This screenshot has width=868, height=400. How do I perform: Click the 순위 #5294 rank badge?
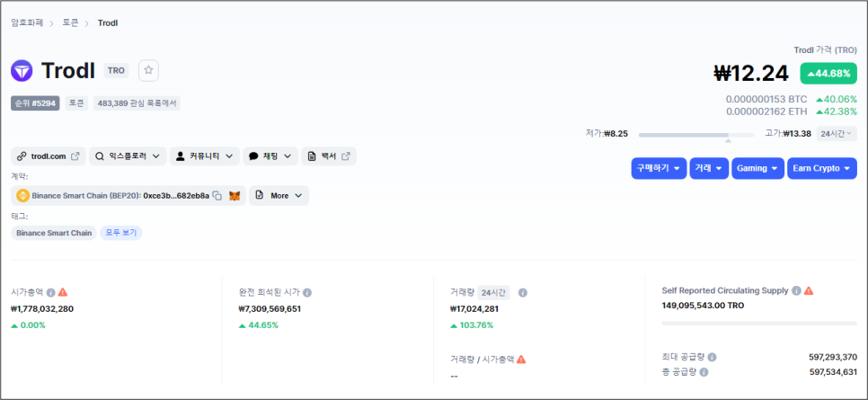point(35,103)
